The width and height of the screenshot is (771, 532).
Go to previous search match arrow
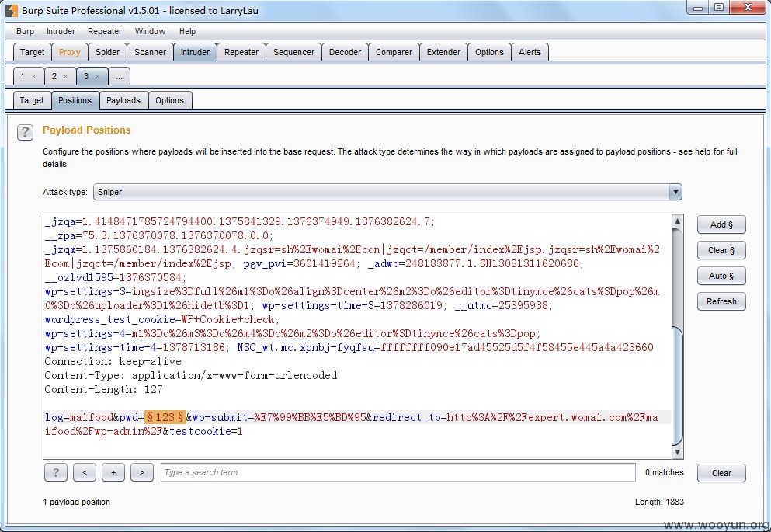point(85,472)
